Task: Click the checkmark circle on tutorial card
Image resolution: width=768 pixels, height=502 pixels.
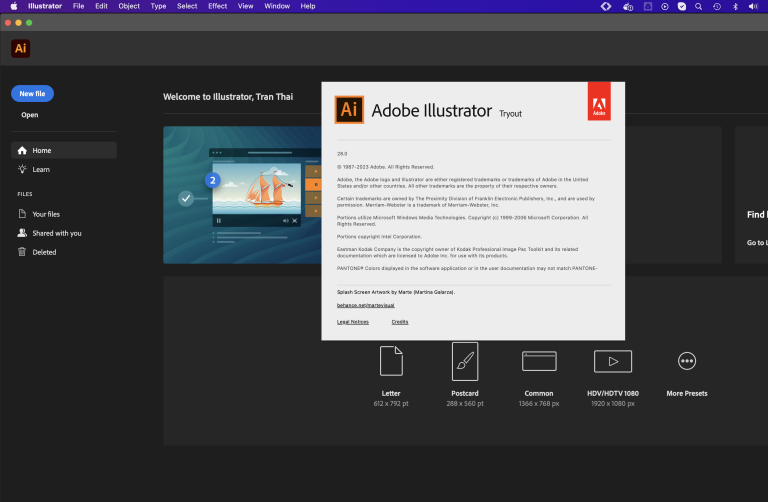Action: [186, 198]
